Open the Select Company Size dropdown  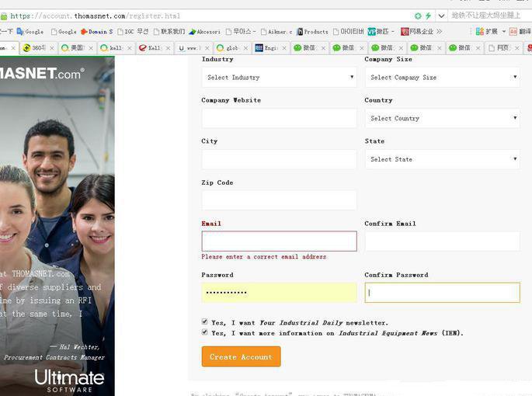(442, 77)
